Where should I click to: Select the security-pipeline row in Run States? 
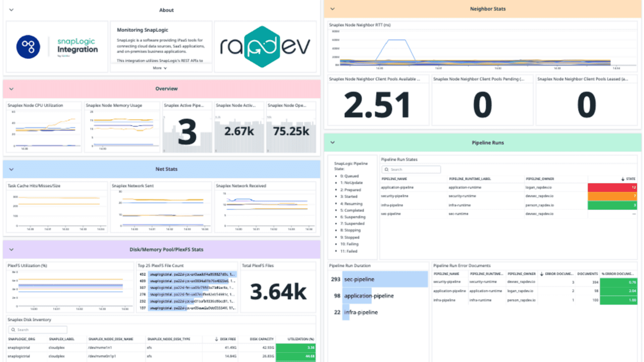click(x=509, y=196)
